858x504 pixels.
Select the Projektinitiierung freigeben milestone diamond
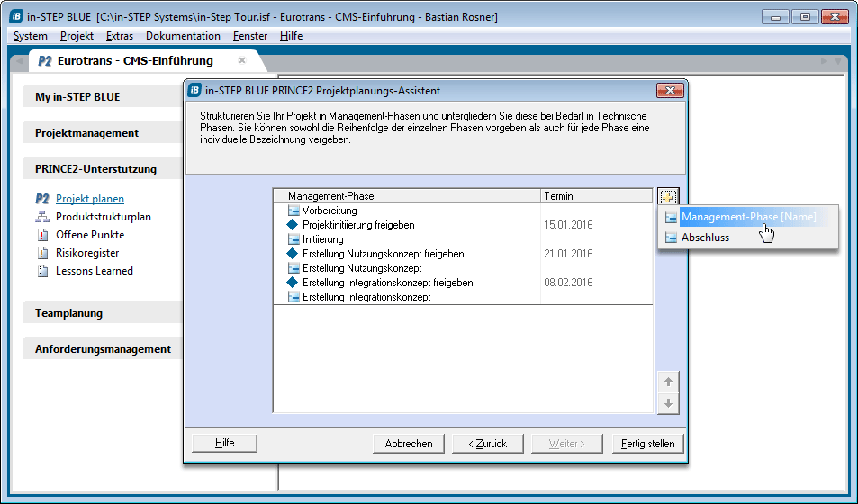pos(292,225)
